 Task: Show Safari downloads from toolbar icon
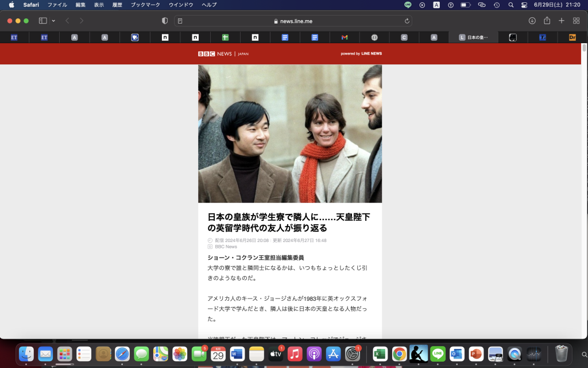tap(531, 20)
